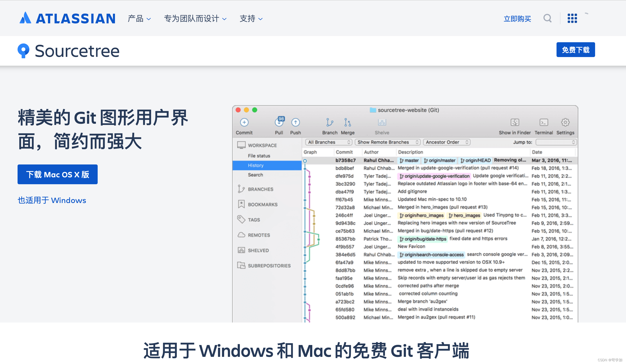Click description 'Add gitignore'
Image resolution: width=626 pixels, height=364 pixels.
pos(412,192)
